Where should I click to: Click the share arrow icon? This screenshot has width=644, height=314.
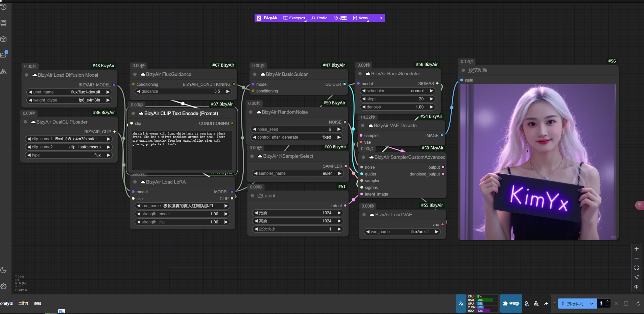coord(546,304)
